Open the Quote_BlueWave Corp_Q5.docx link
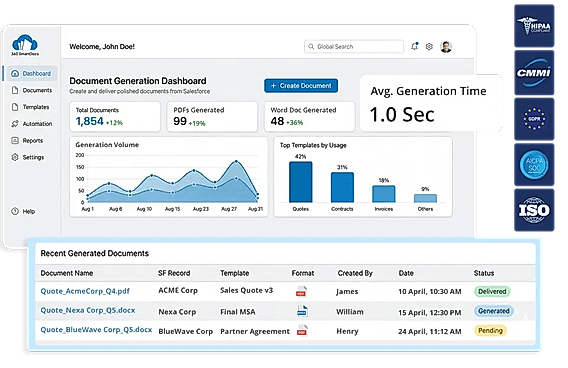568x368 pixels. coord(96,330)
